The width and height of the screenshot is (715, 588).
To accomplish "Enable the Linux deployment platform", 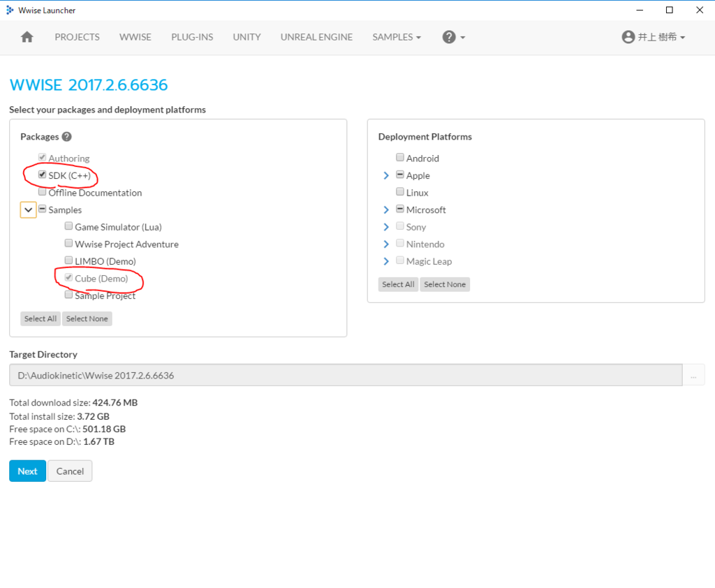I will click(x=400, y=191).
